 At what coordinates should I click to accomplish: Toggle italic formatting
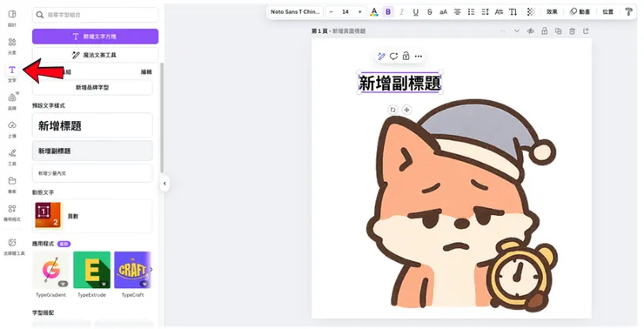(402, 12)
